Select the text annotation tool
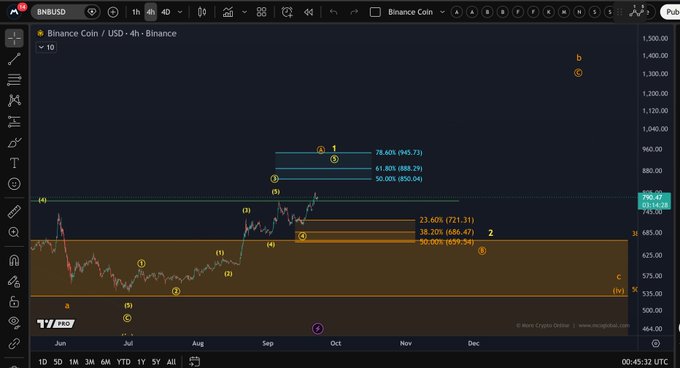This screenshot has width=680, height=368. pyautogui.click(x=14, y=163)
